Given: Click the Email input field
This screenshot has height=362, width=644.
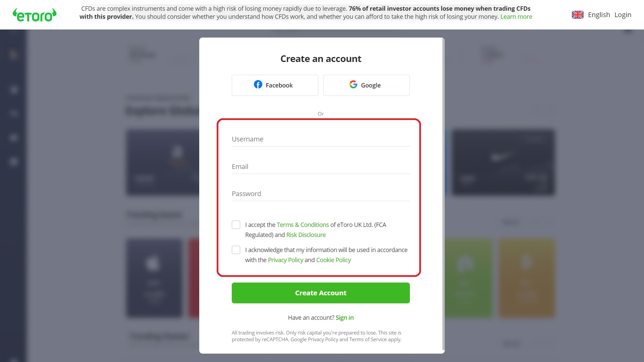Looking at the screenshot, I should tap(321, 166).
